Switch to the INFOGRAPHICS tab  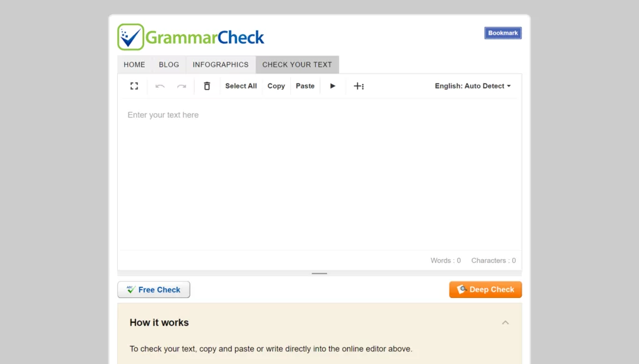(220, 65)
